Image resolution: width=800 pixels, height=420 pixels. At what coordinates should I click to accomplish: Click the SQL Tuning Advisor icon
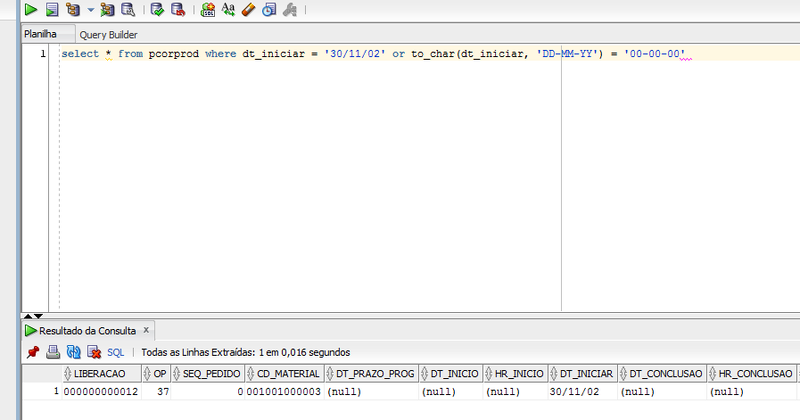128,10
